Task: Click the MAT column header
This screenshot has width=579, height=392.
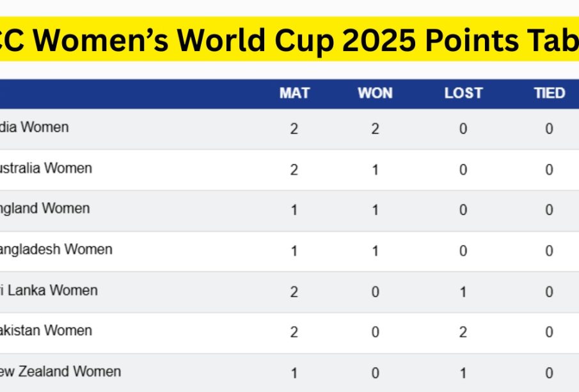Action: 294,93
